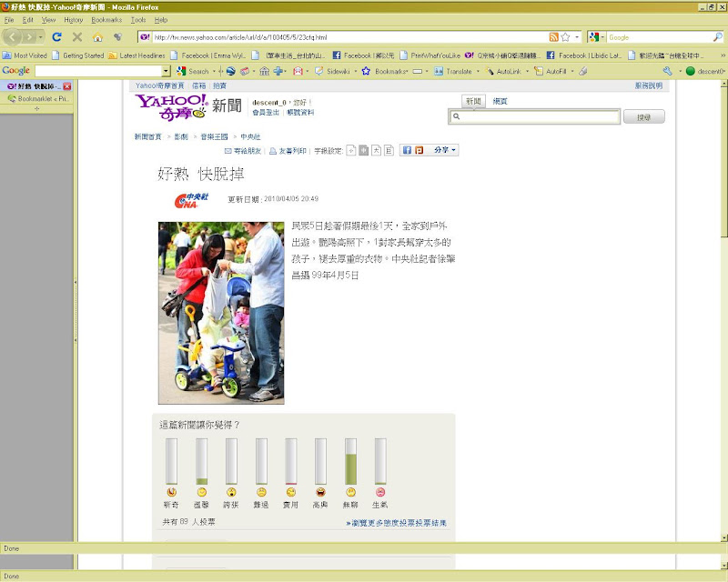728x582 pixels.
Task: Open the AutoLink dropdown arrow
Action: [528, 71]
